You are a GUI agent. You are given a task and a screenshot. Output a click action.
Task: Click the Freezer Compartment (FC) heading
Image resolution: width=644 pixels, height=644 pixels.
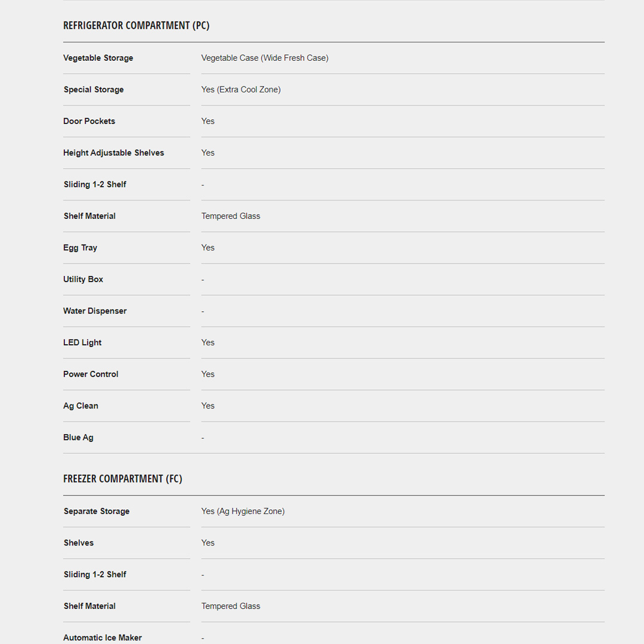point(123,479)
